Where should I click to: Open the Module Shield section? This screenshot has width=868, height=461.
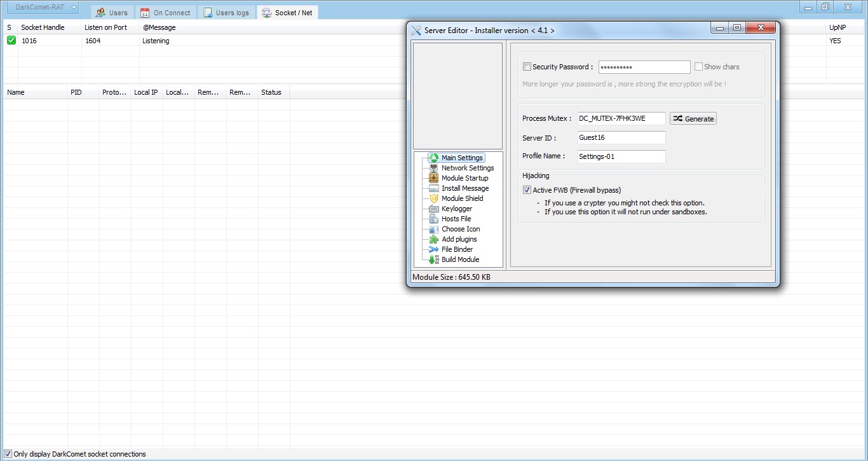point(463,198)
